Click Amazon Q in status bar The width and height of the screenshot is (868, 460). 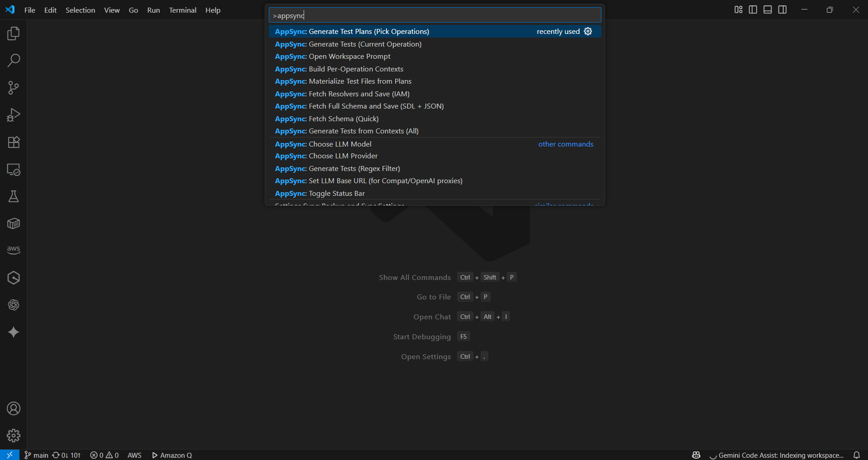pos(172,455)
